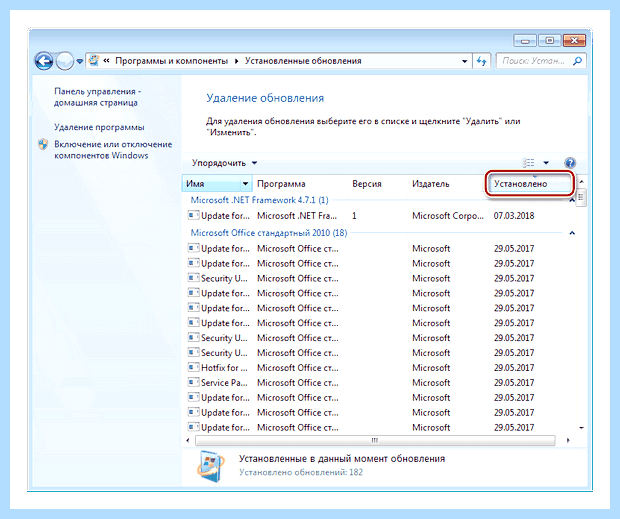620x519 pixels.
Task: Select the Hotfix for ... entry
Action: [x=224, y=368]
